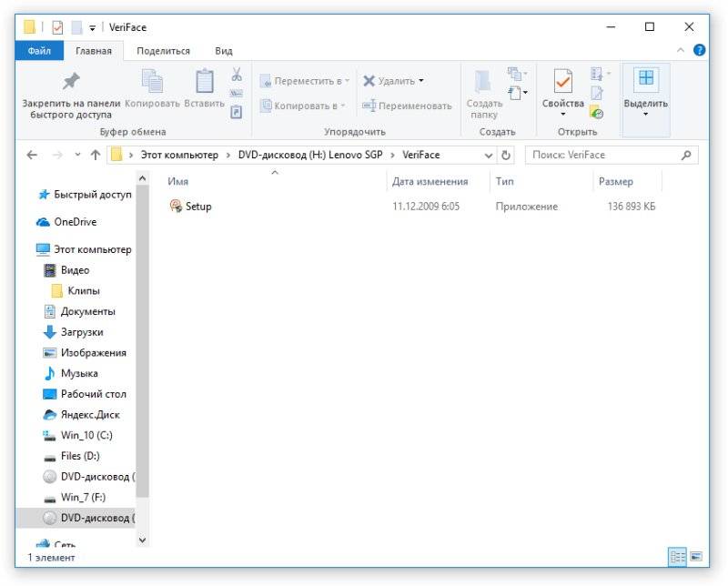Open the Files (D:) drive
This screenshot has width=728, height=586.
pyautogui.click(x=71, y=456)
